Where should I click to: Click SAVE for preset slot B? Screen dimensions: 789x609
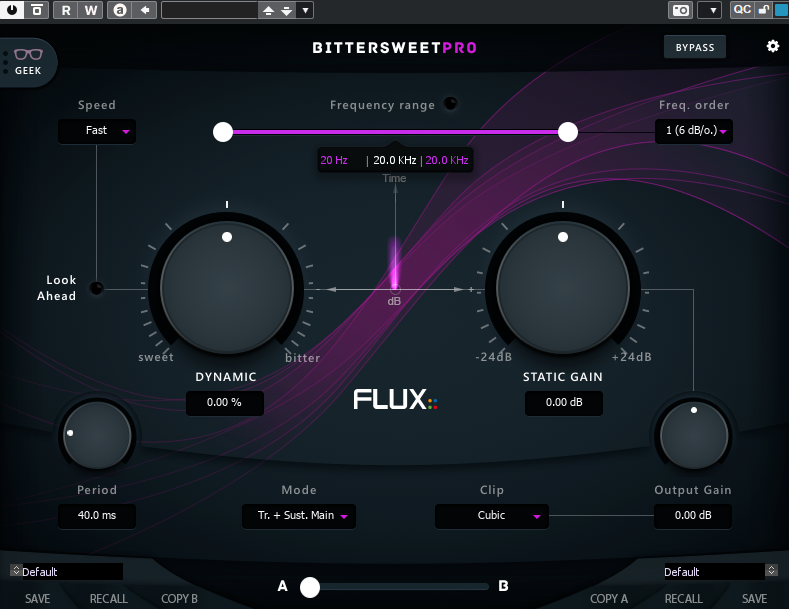click(754, 598)
